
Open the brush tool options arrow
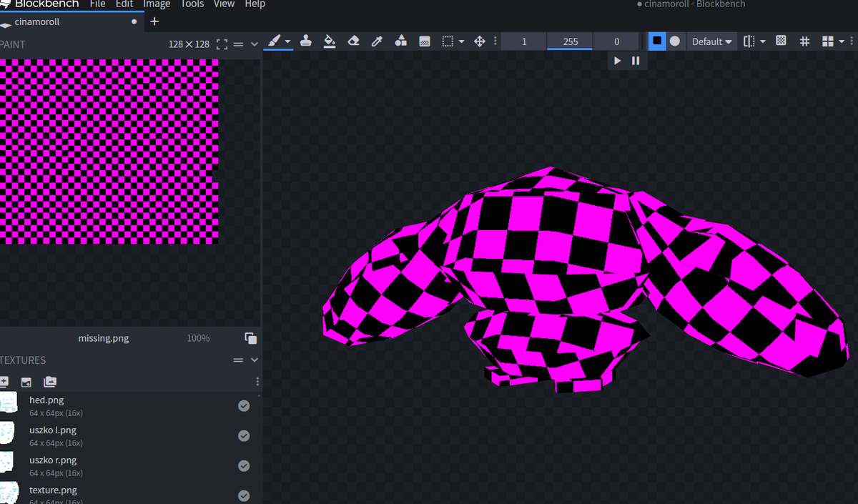click(x=287, y=41)
